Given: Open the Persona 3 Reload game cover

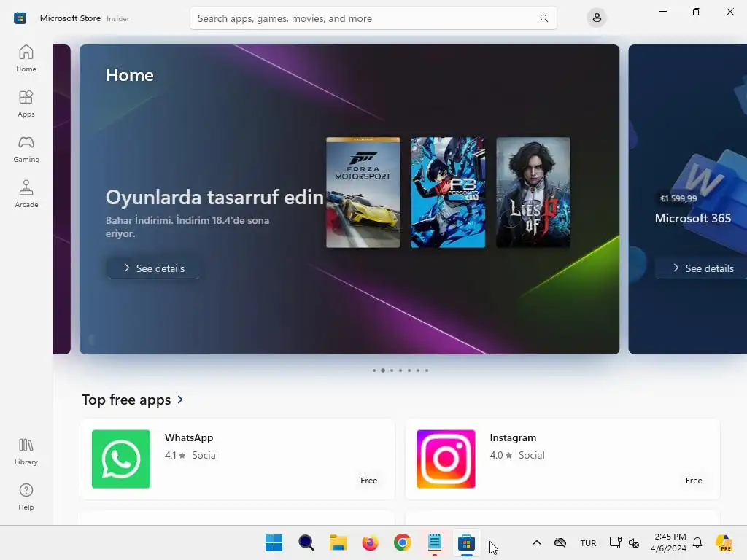Looking at the screenshot, I should (x=449, y=192).
